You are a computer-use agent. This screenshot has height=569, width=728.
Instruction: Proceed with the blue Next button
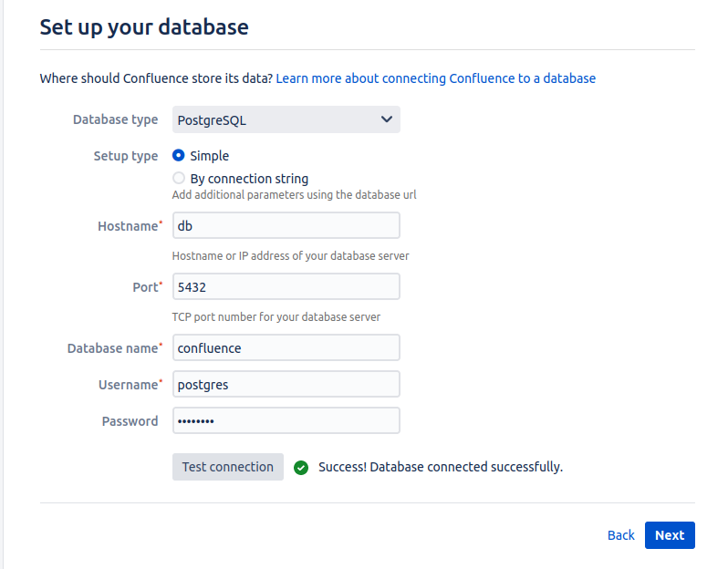tap(670, 535)
